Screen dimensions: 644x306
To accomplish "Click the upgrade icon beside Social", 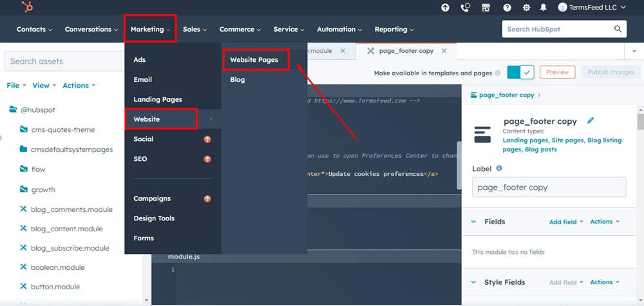I will (x=207, y=139).
